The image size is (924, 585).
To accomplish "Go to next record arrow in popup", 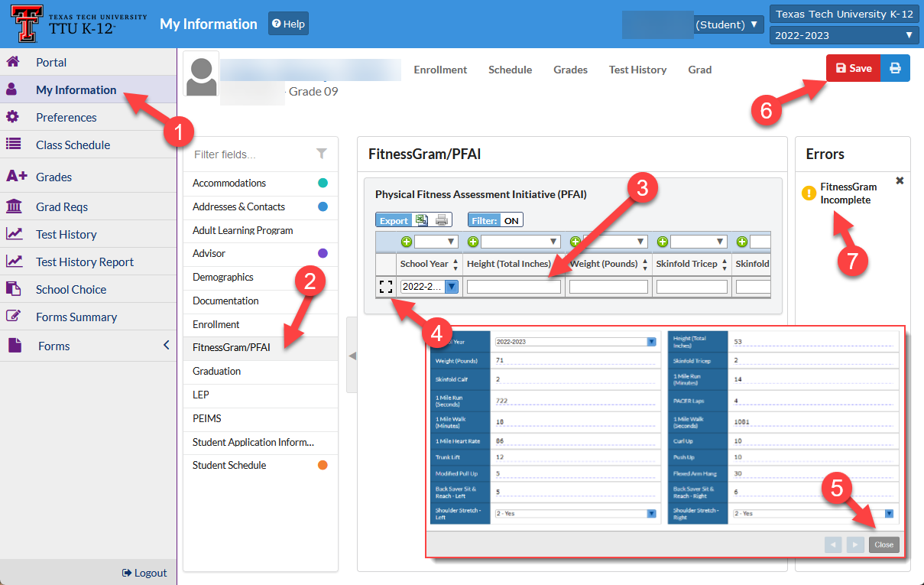I will [855, 544].
